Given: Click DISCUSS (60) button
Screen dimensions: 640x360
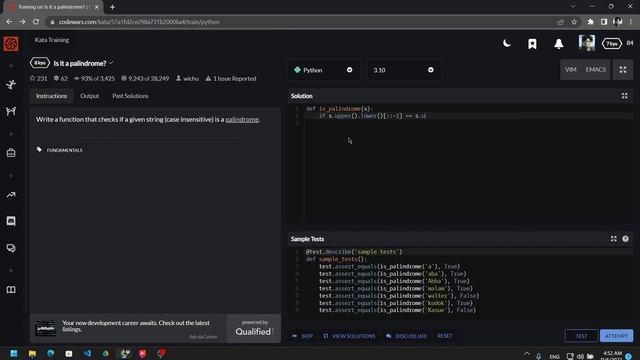Looking at the screenshot, I should (x=406, y=336).
